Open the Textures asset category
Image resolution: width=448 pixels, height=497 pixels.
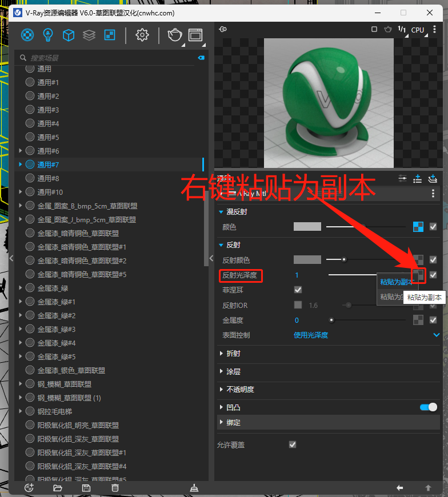[110, 35]
